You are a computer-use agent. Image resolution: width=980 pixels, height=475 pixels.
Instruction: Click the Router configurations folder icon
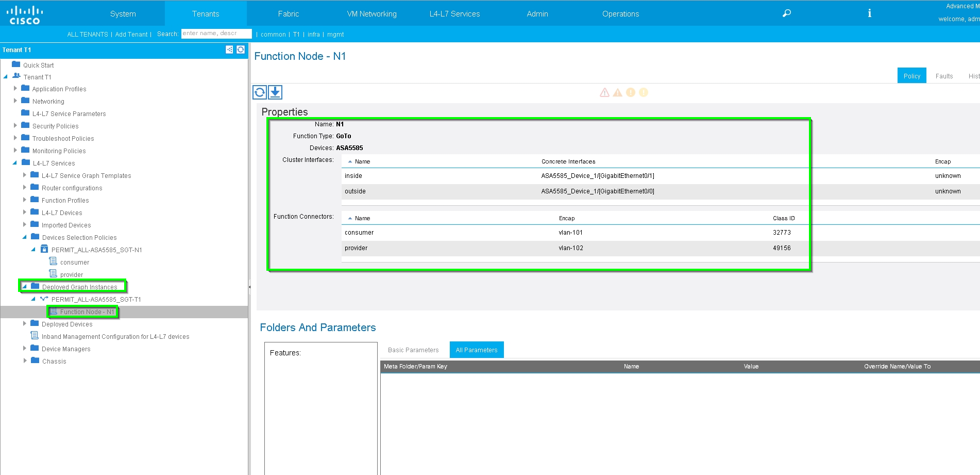35,187
